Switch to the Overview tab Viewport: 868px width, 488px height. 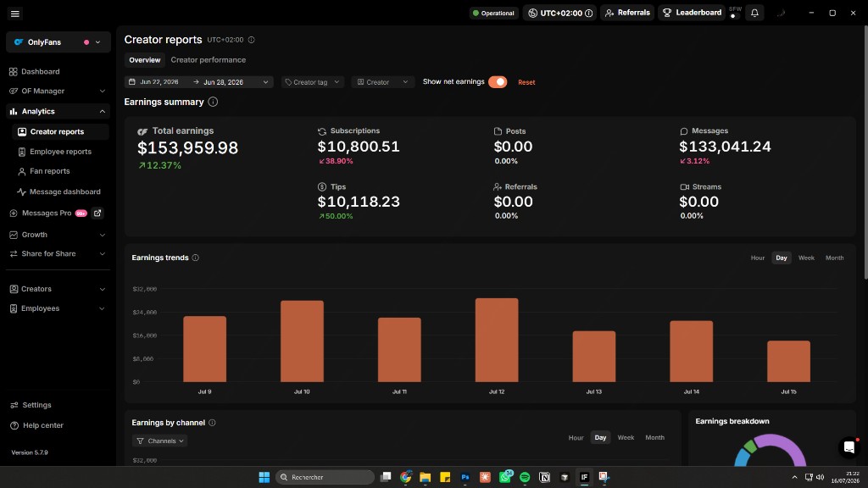144,60
